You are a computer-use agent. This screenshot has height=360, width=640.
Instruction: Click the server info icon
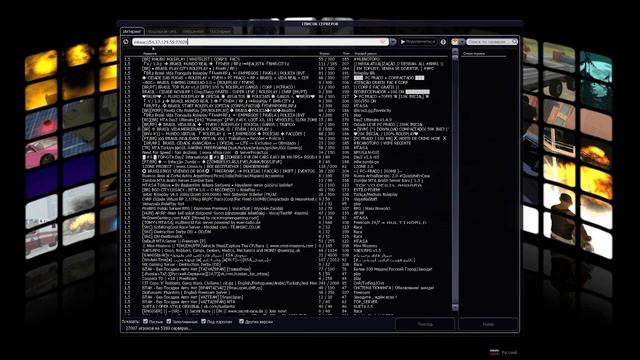(x=443, y=42)
